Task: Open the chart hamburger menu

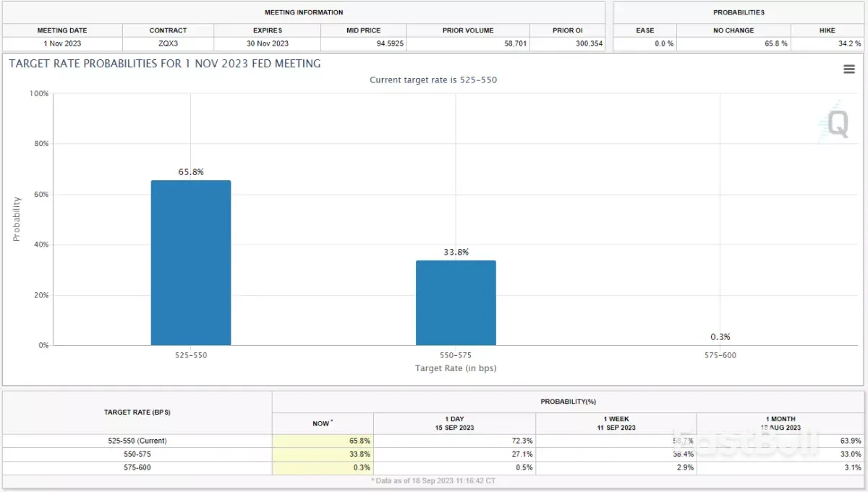Action: (x=849, y=69)
